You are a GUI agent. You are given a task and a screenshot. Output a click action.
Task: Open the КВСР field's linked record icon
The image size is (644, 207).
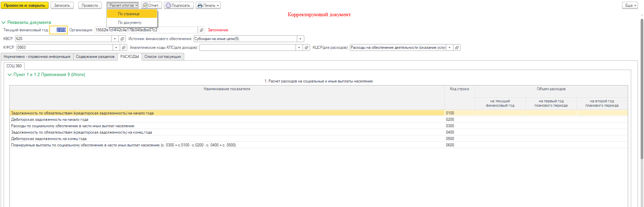122,39
